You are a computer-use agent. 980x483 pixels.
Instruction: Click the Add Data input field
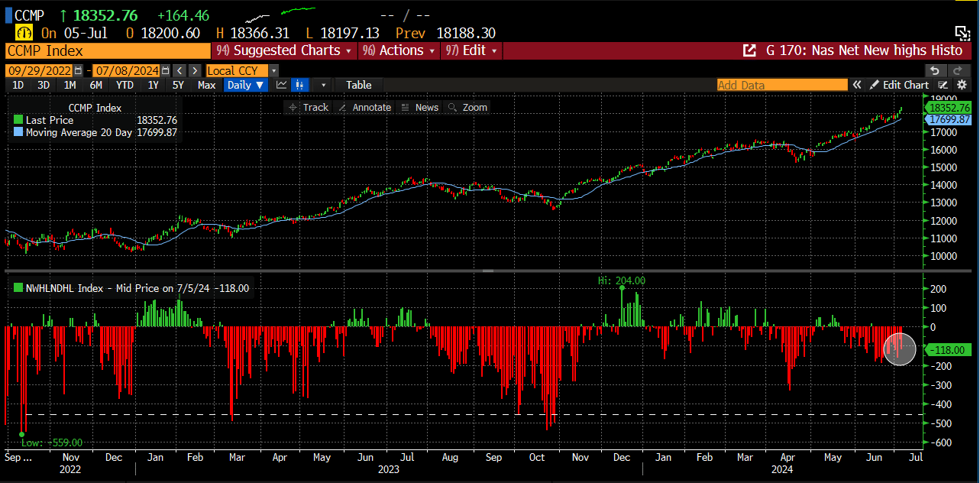[x=782, y=85]
